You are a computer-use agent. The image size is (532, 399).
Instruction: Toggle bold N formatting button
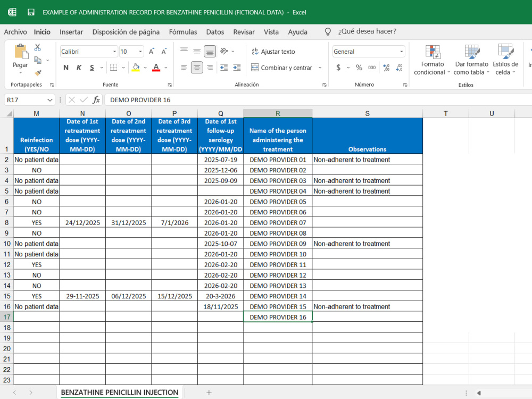66,68
